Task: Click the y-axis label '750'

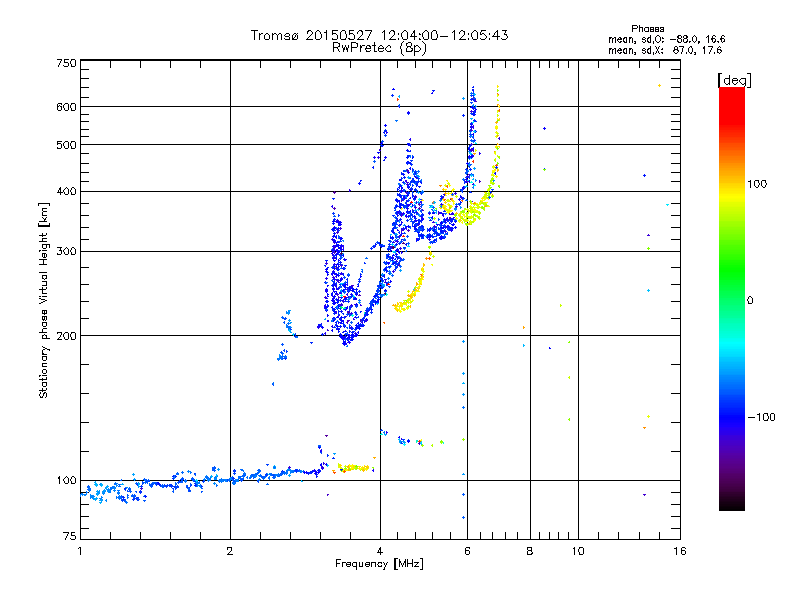Action: click(66, 63)
